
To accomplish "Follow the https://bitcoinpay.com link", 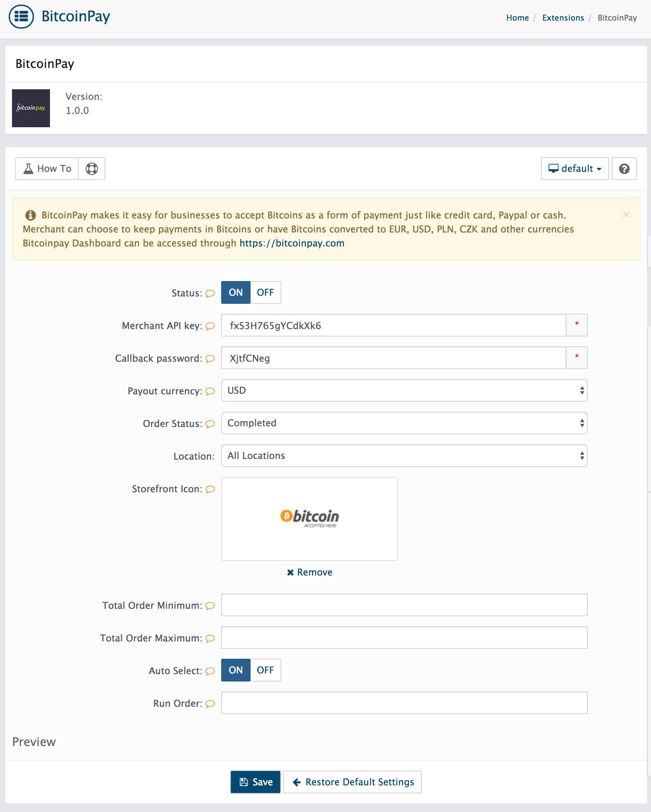I will point(292,243).
